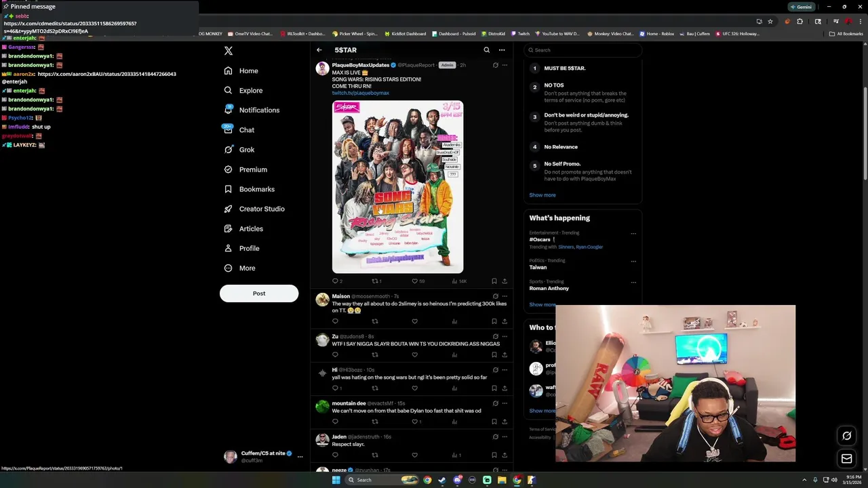Expand the More menu in the sidebar
Image resolution: width=868 pixels, height=488 pixels.
coord(239,268)
